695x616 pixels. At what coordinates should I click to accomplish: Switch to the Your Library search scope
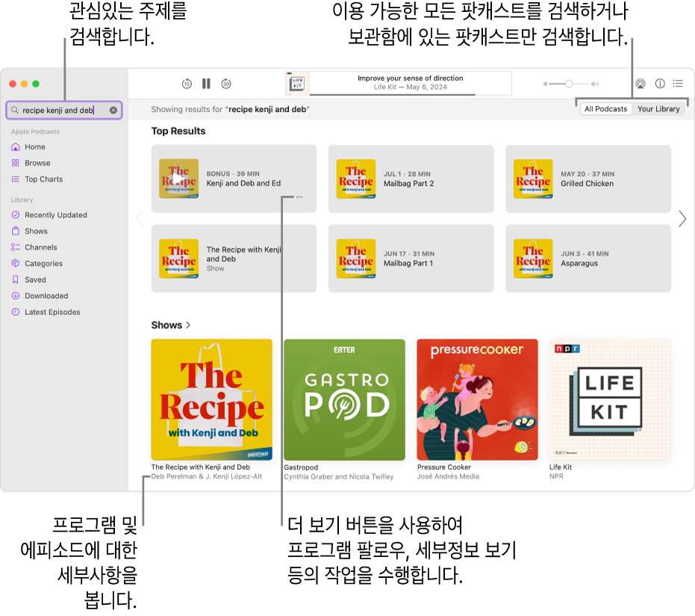(x=658, y=109)
